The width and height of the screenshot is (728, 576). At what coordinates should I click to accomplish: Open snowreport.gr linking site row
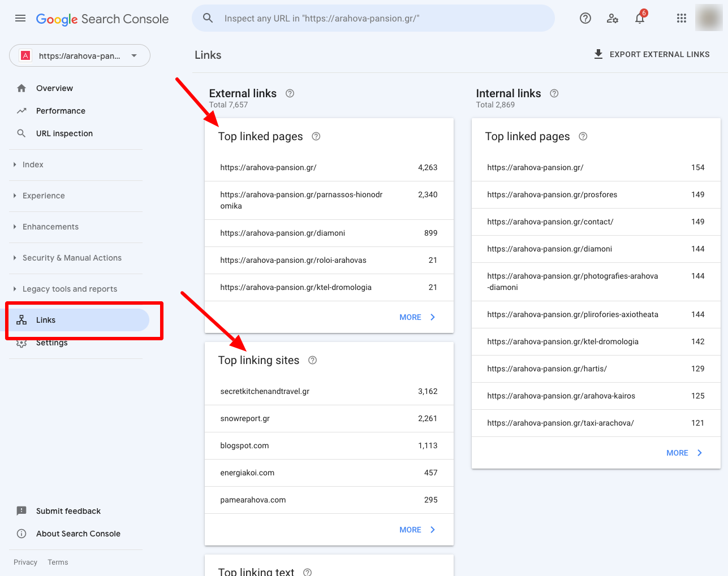click(x=329, y=418)
